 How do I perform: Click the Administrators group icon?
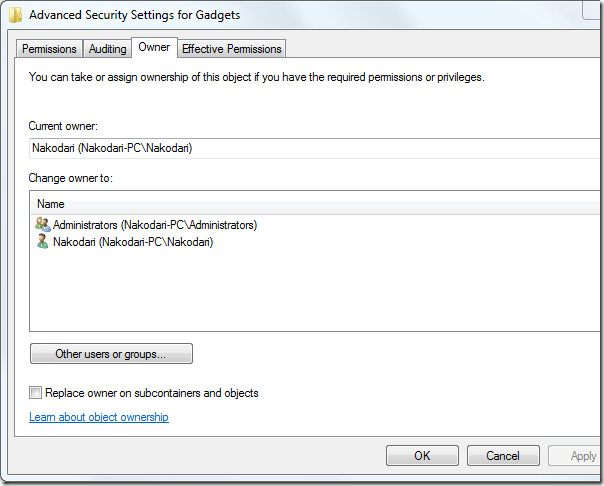pos(43,224)
